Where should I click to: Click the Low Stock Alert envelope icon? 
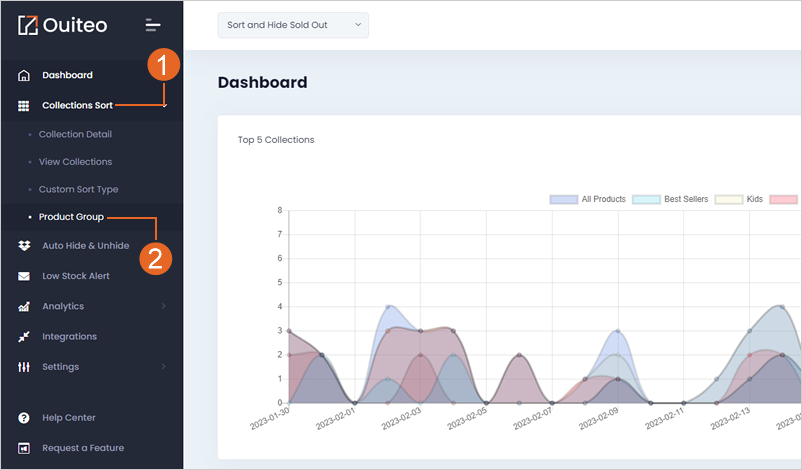(24, 276)
